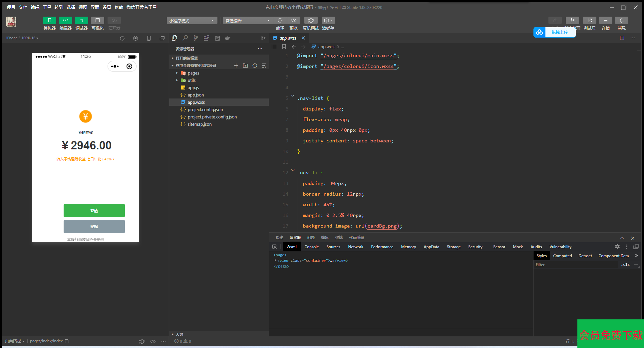Open the DevTools settings gear icon

click(617, 247)
